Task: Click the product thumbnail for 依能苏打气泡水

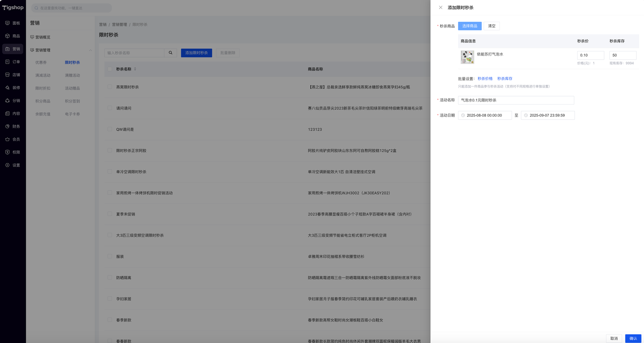Action: point(467,57)
